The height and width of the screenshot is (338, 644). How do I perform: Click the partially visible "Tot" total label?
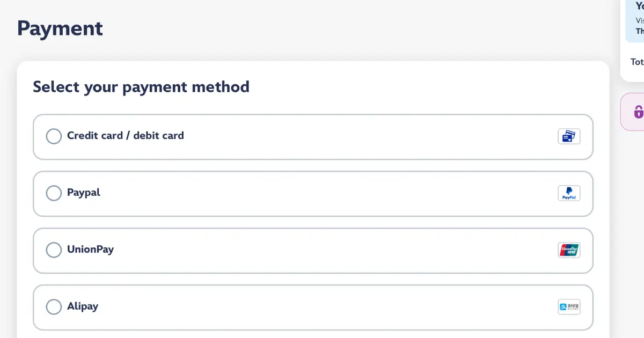(637, 62)
